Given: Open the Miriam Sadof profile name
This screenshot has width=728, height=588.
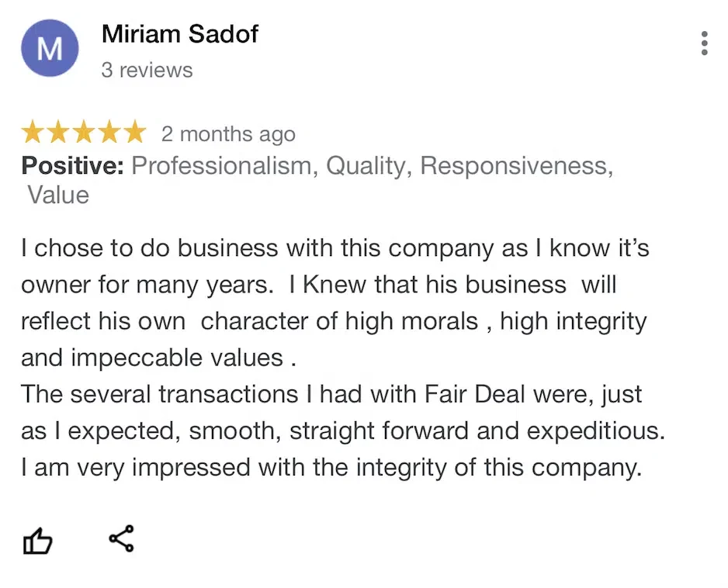Looking at the screenshot, I should point(179,34).
